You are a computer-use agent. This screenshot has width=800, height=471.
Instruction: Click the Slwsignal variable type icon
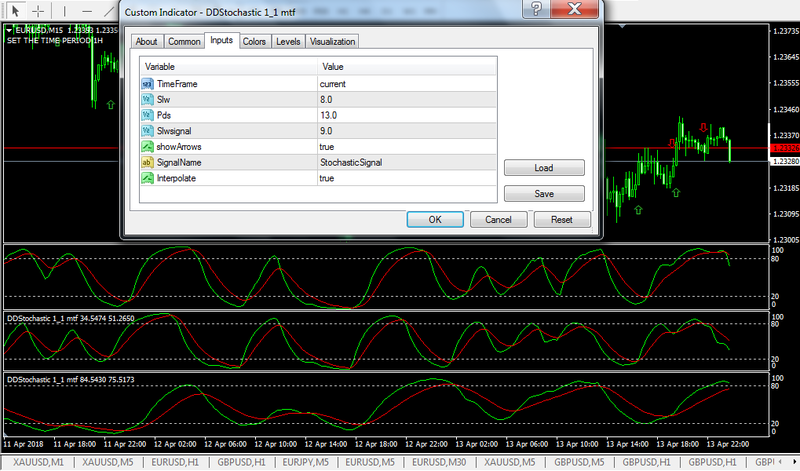coord(148,131)
